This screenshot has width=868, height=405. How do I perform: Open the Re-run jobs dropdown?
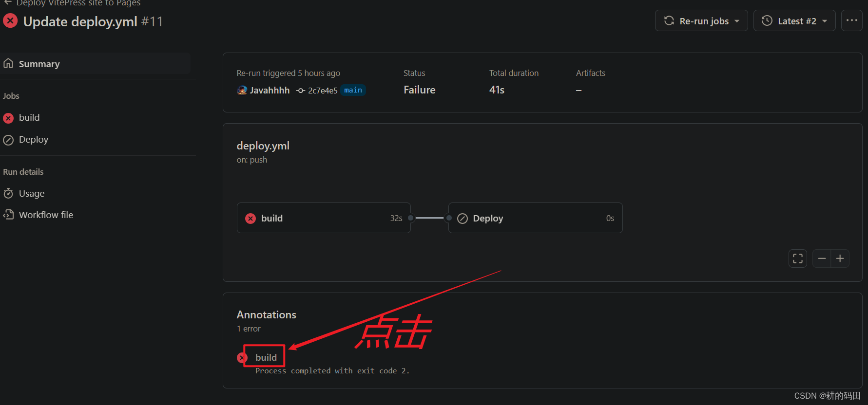701,21
